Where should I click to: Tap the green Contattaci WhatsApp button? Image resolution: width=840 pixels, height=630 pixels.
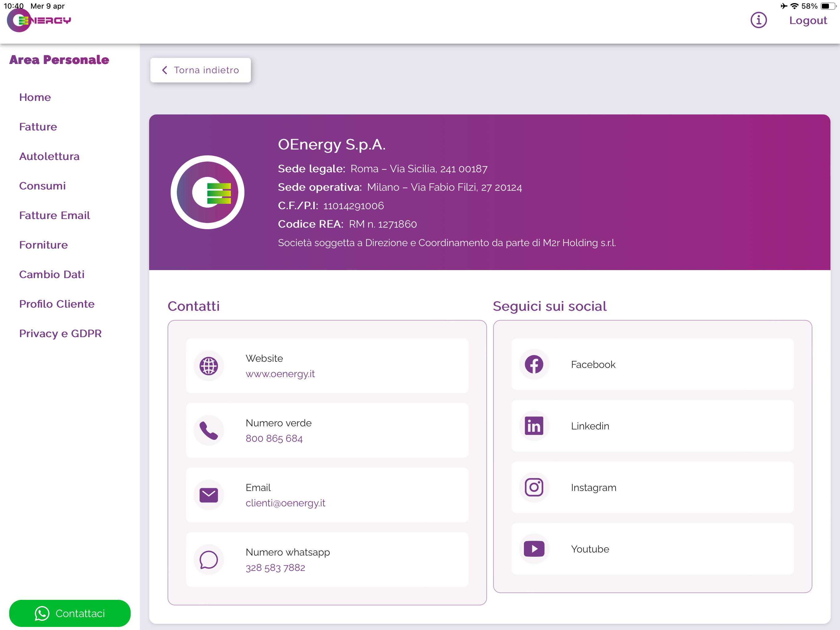[70, 613]
